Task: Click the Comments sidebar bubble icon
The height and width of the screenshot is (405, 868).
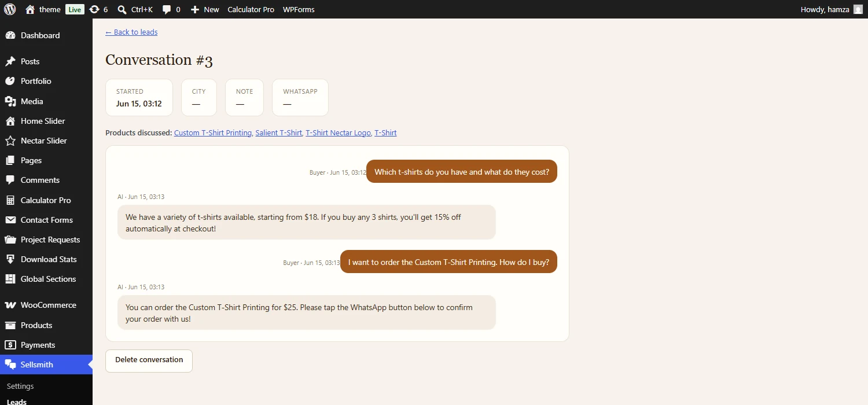Action: click(x=10, y=180)
